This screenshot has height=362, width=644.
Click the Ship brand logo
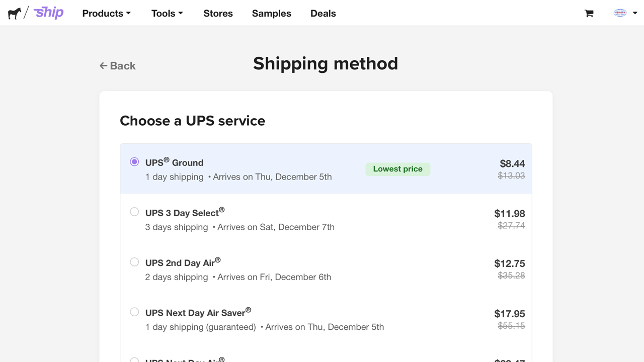coord(49,13)
